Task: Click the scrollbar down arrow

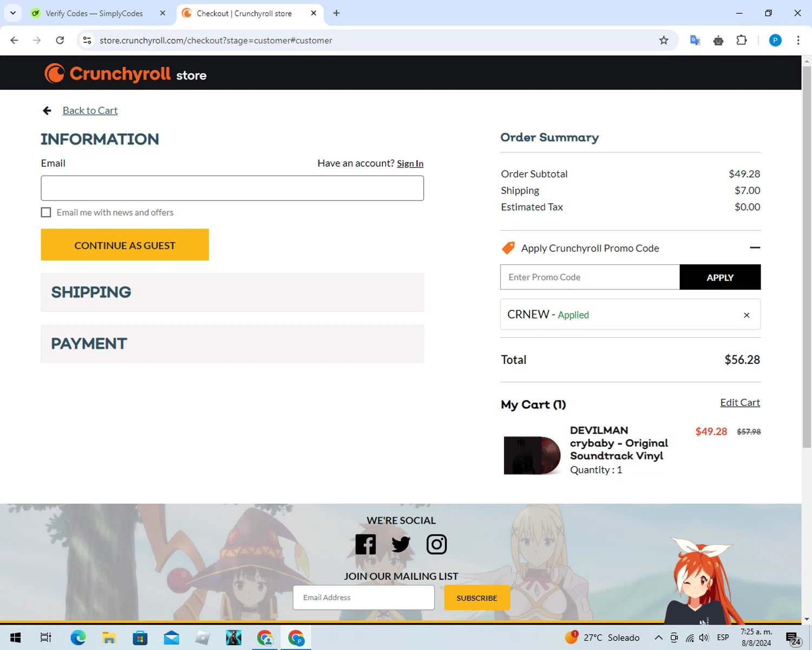Action: pyautogui.click(x=807, y=619)
